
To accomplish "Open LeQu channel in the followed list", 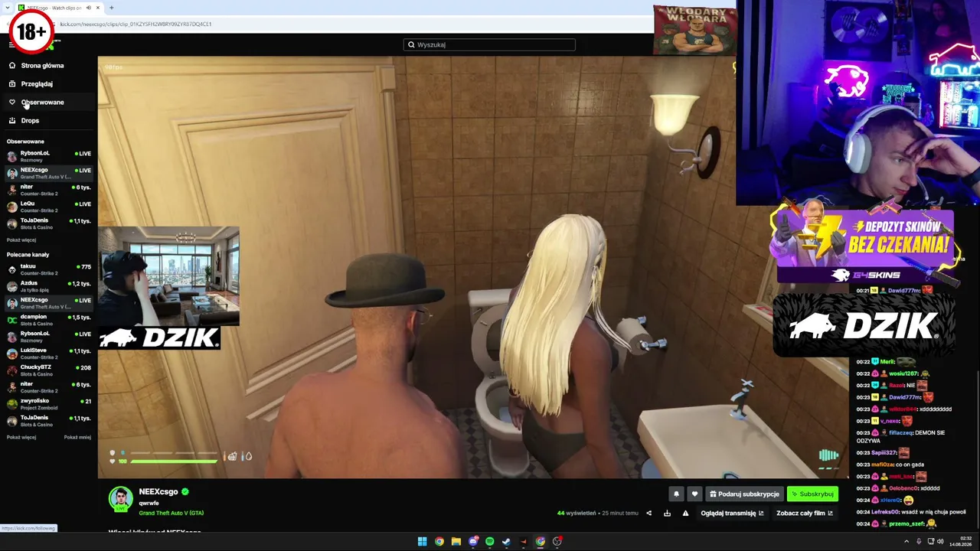I will point(48,207).
